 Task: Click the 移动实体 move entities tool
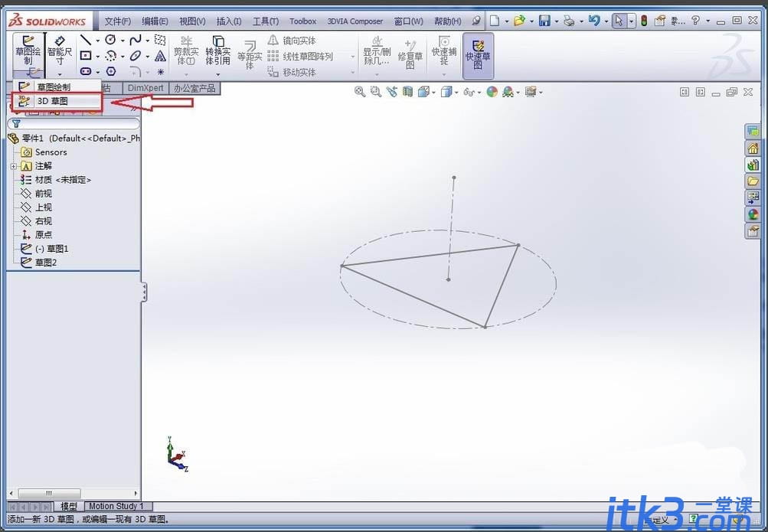point(292,73)
